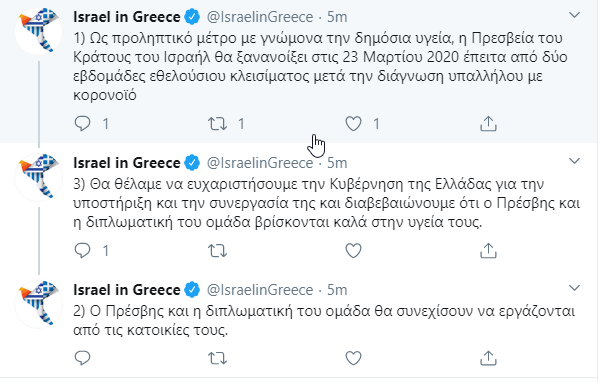This screenshot has width=607, height=382.
Task: Open the 5m timestamp on tweet numbered 3)
Action: coord(337,163)
